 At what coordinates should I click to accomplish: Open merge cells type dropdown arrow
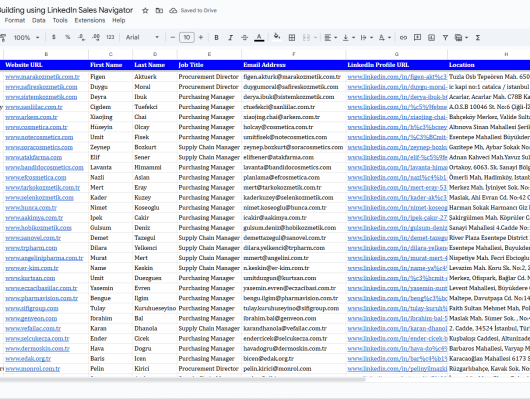click(x=315, y=38)
